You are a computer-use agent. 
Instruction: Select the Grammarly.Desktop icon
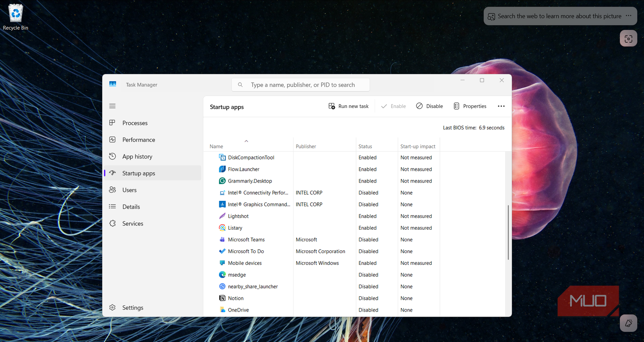(x=222, y=181)
